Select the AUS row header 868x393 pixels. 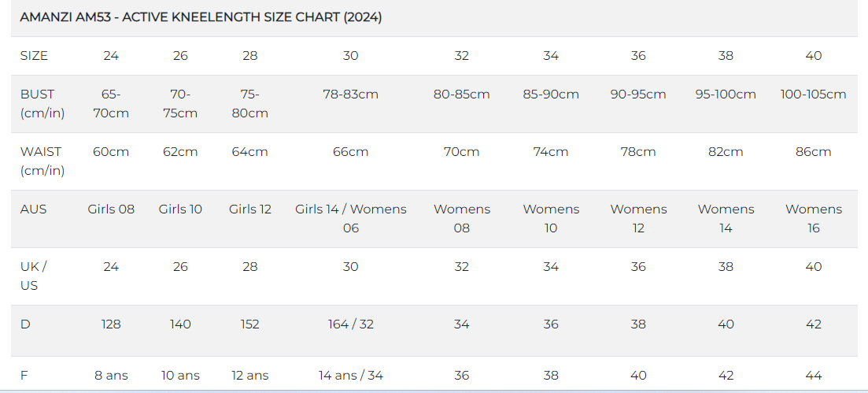pyautogui.click(x=33, y=209)
